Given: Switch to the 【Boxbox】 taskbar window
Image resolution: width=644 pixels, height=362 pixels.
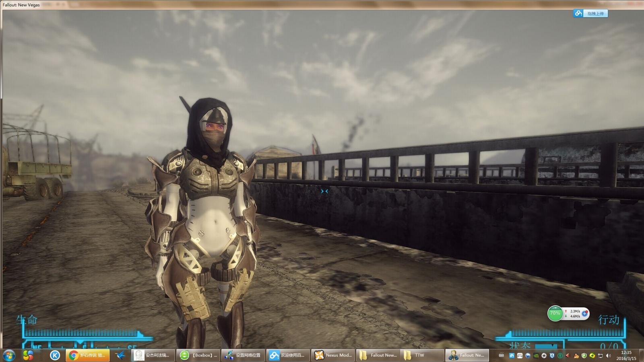Looking at the screenshot, I should [x=199, y=355].
